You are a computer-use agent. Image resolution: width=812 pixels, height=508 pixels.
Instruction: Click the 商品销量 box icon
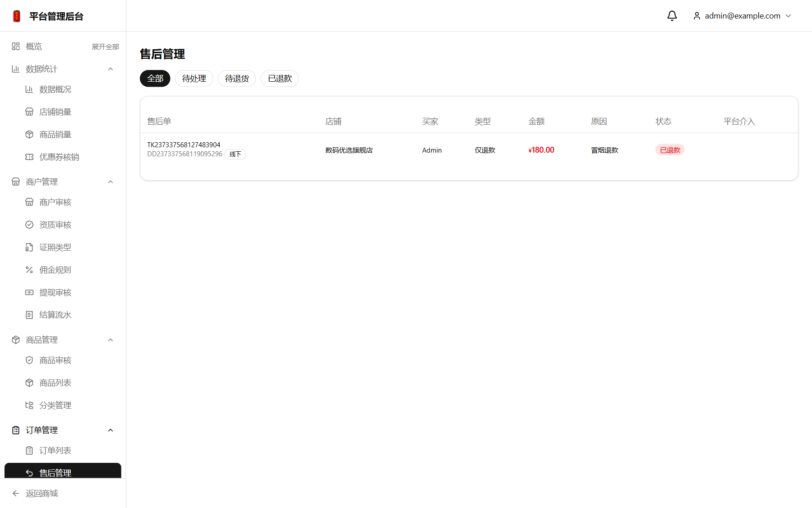(29, 135)
